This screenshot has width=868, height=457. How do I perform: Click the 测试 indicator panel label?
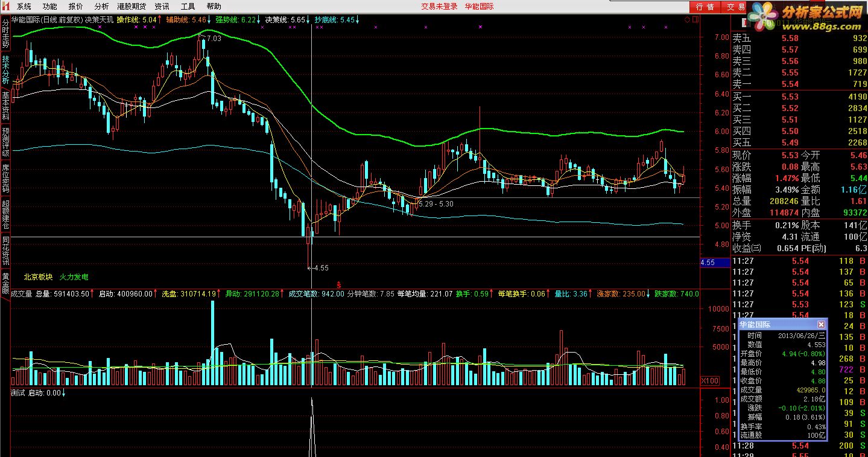click(x=18, y=392)
